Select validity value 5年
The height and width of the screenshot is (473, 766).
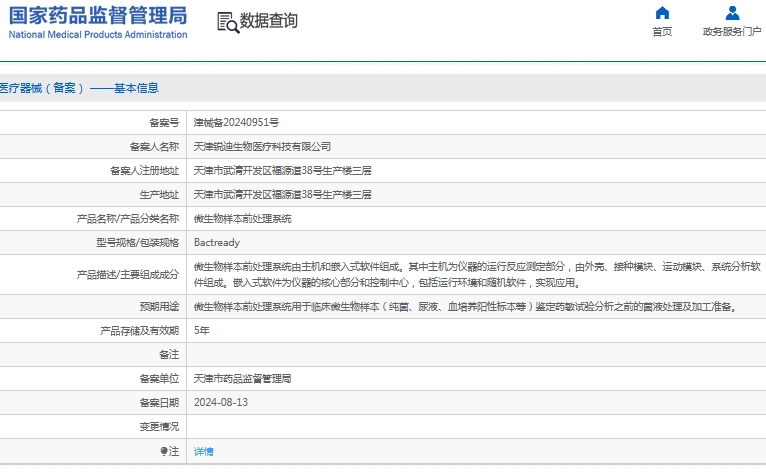click(x=202, y=331)
